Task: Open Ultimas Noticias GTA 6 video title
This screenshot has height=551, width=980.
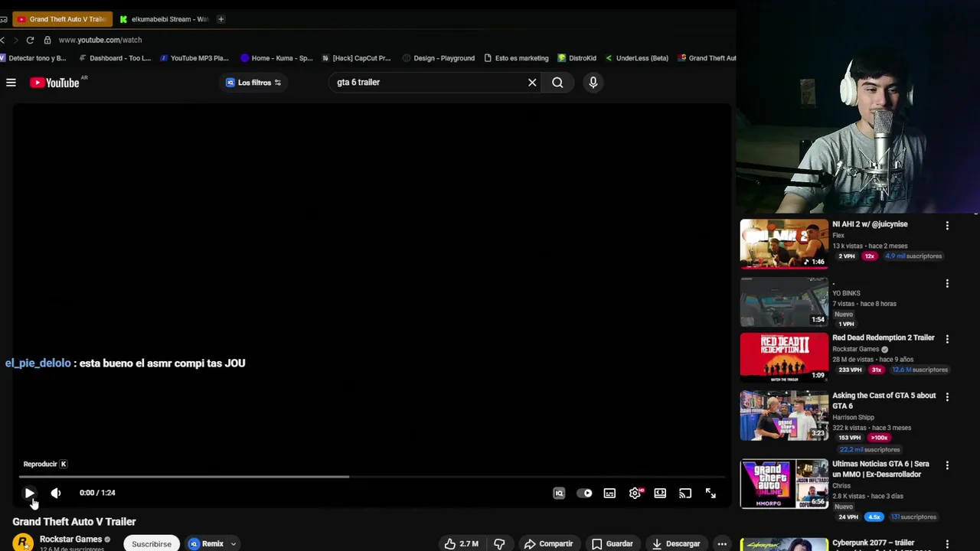Action: point(881,469)
